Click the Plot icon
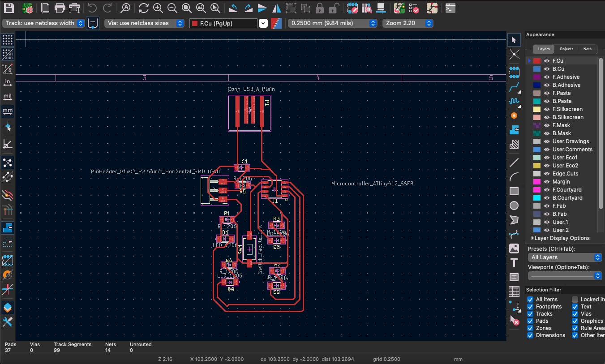The height and width of the screenshot is (364, 605). pyautogui.click(x=74, y=8)
